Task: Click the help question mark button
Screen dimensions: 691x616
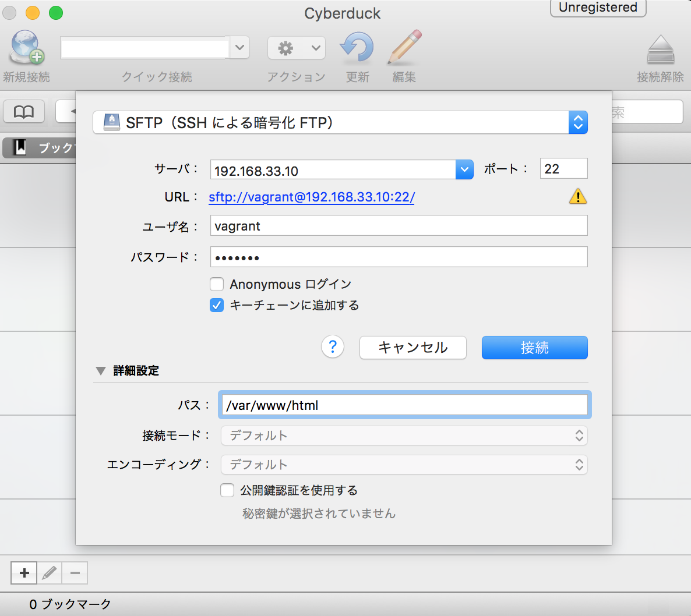Action: tap(333, 347)
